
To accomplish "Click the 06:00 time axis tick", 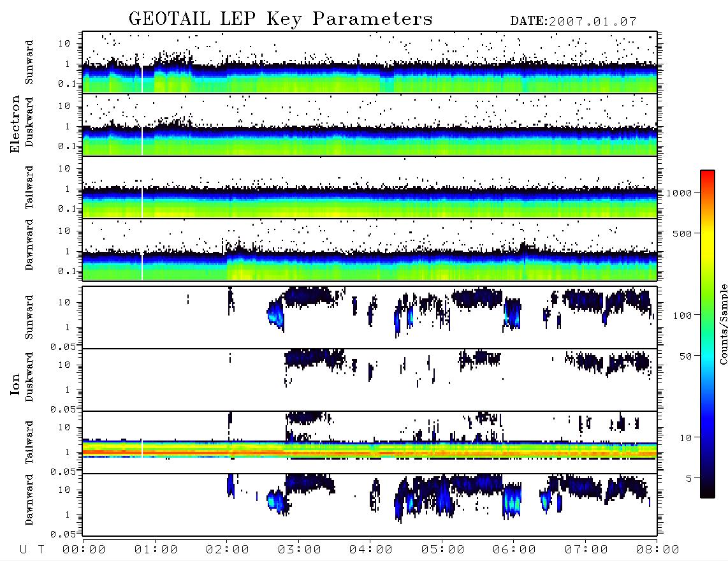I will 514,550.
